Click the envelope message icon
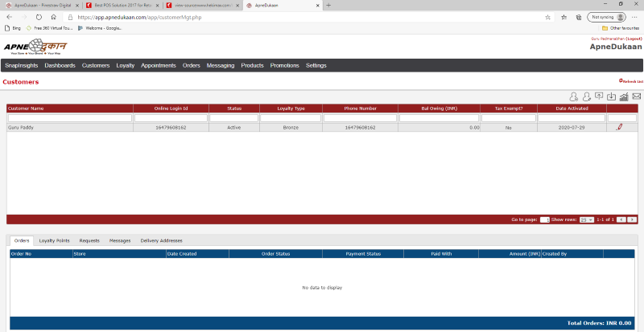The image size is (644, 332). click(x=636, y=96)
